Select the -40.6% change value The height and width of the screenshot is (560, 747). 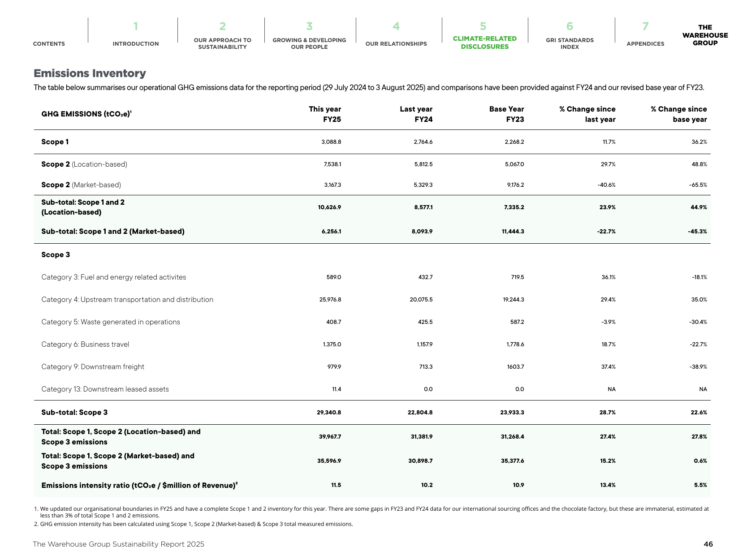point(606,185)
